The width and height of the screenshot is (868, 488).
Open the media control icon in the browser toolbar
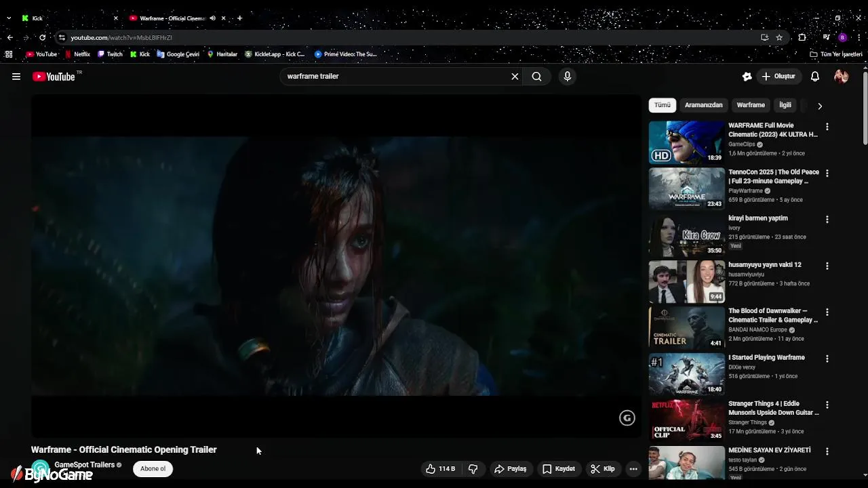(826, 37)
